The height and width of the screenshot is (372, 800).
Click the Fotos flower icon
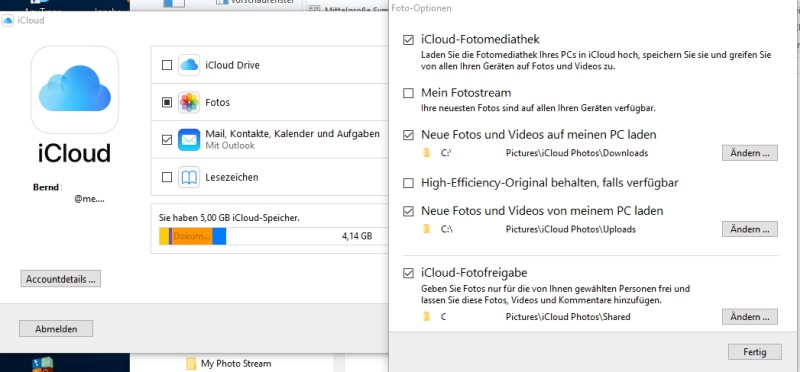189,103
